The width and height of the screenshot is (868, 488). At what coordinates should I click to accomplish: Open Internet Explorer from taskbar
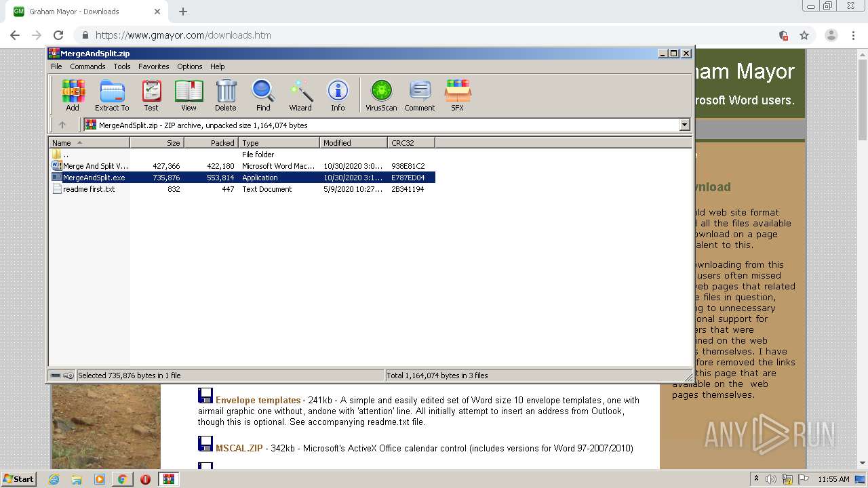tap(54, 479)
